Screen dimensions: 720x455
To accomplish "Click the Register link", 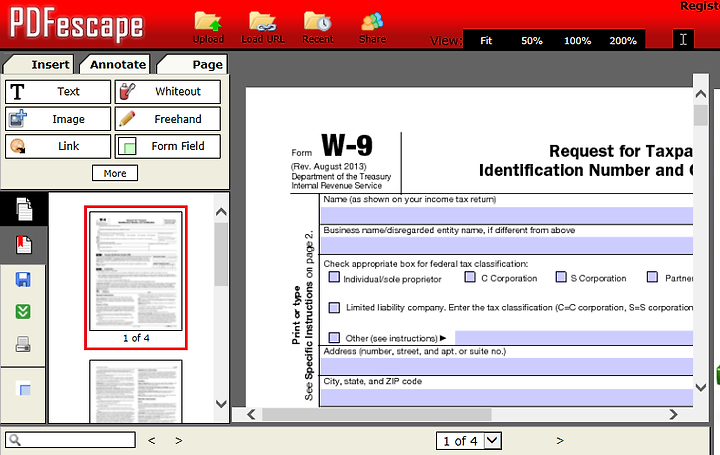I will (x=699, y=6).
